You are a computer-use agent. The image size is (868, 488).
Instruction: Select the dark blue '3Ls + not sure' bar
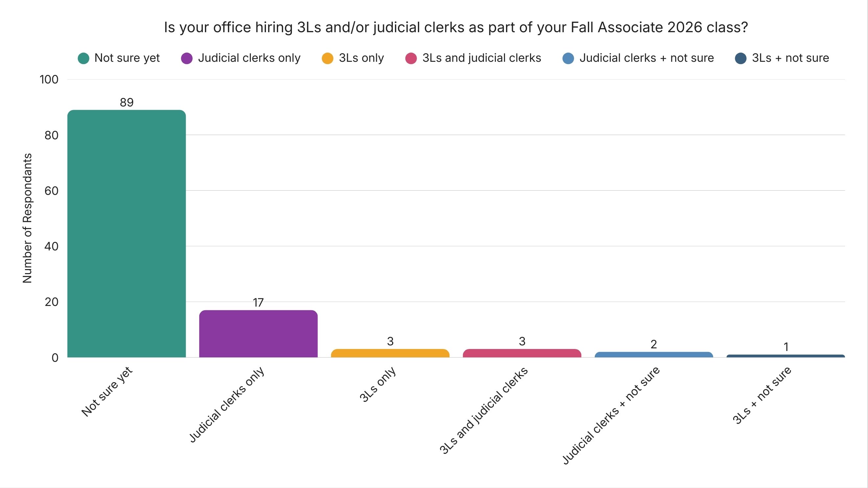[785, 356]
